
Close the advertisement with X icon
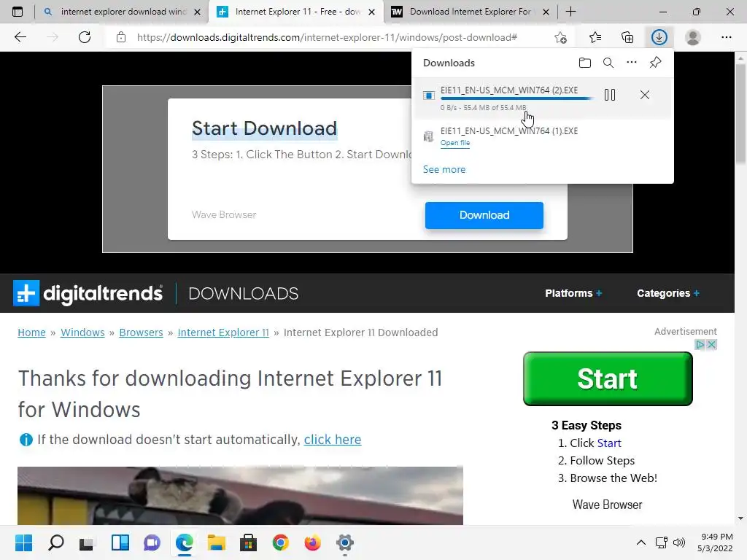coord(712,344)
